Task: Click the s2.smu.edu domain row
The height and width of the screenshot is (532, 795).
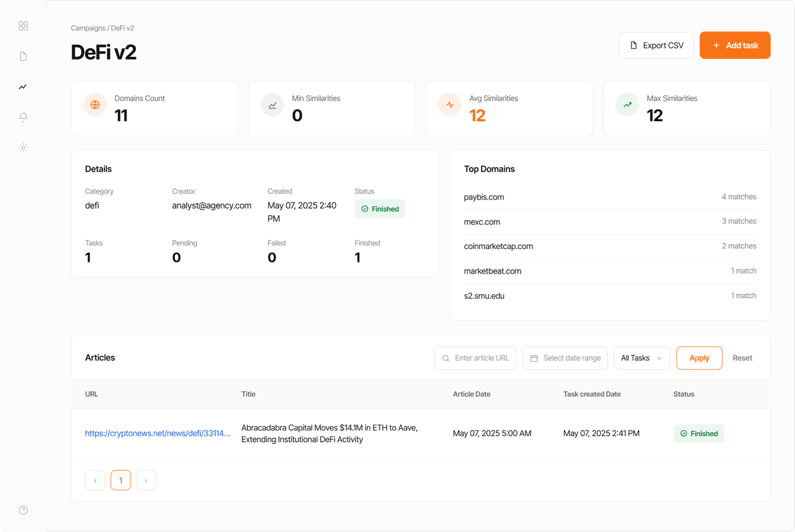Action: click(x=610, y=296)
